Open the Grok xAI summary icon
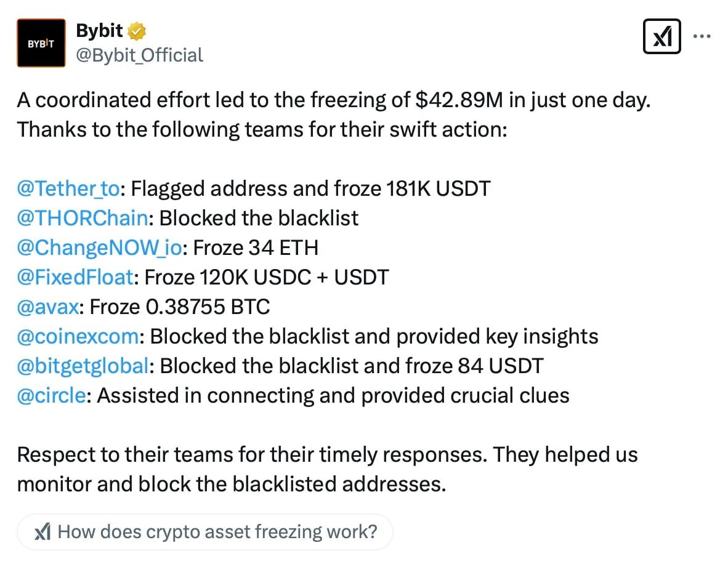728x564 pixels. tap(662, 36)
